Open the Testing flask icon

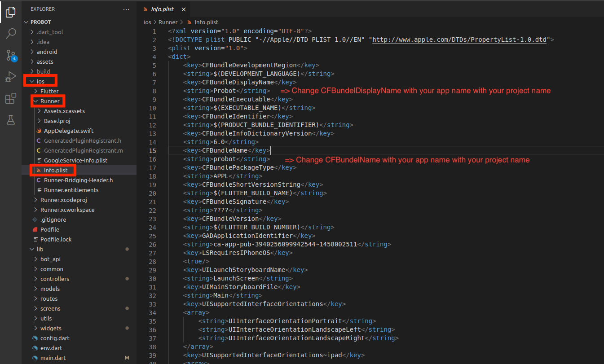(x=11, y=120)
